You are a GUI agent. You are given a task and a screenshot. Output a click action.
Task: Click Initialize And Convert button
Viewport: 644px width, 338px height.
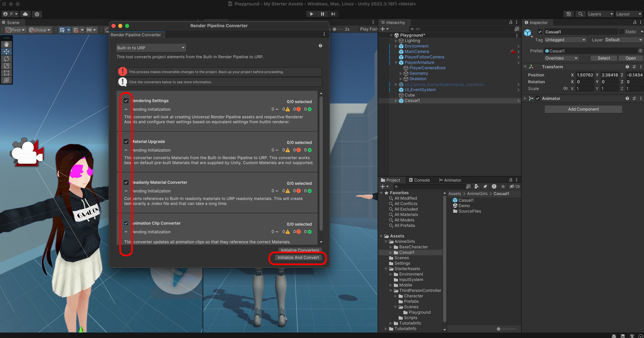(x=298, y=257)
